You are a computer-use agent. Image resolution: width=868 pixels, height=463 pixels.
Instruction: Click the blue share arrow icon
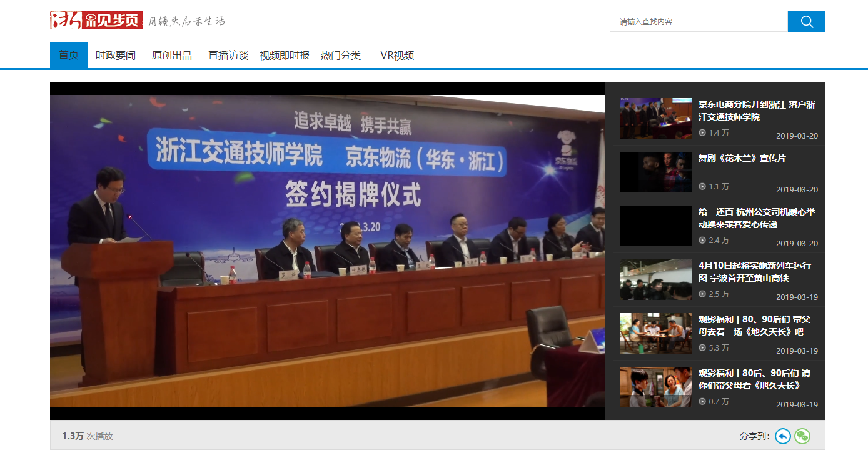point(783,436)
